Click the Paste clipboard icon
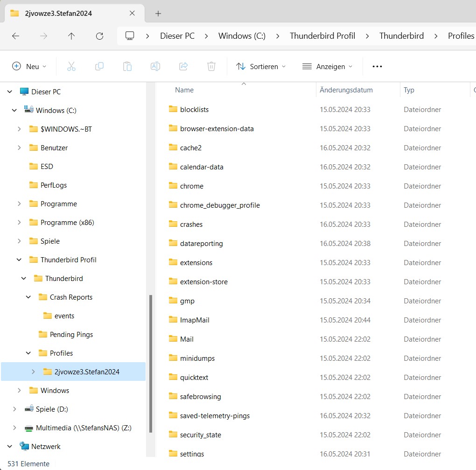Viewport: 476px width, 470px height. pyautogui.click(x=127, y=66)
